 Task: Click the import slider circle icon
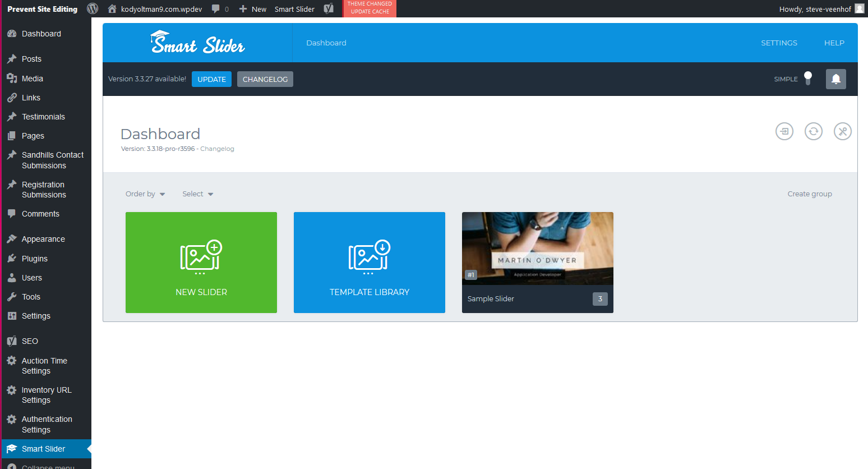tap(784, 131)
